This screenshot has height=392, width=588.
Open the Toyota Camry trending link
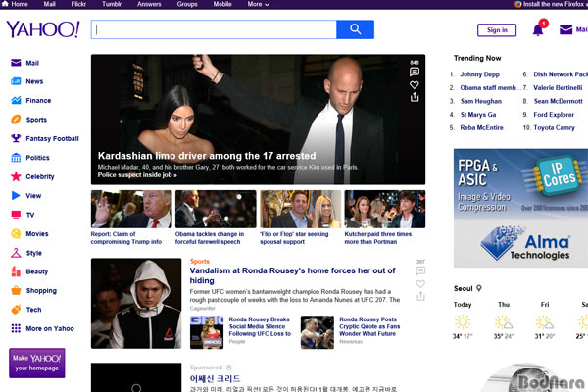[x=554, y=127]
